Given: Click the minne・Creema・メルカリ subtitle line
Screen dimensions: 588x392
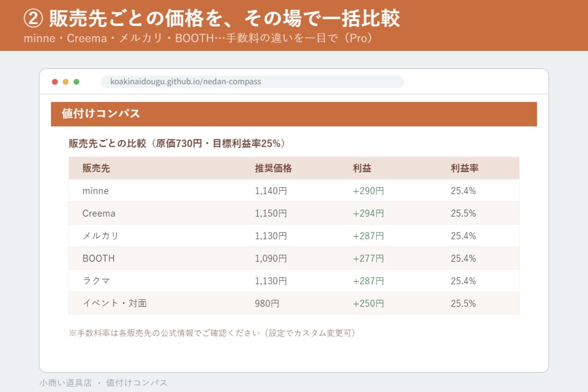Looking at the screenshot, I should pos(198,38).
